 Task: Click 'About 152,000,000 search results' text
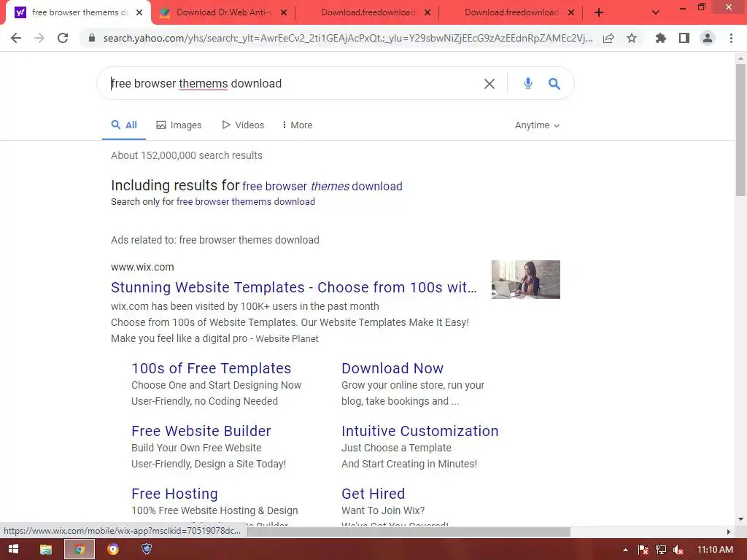pyautogui.click(x=187, y=156)
